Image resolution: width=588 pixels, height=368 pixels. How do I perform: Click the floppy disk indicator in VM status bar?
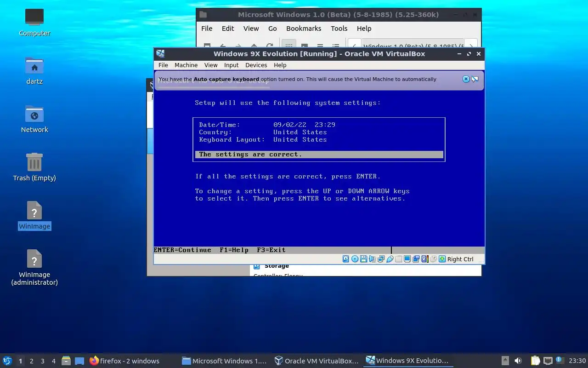[x=363, y=259]
